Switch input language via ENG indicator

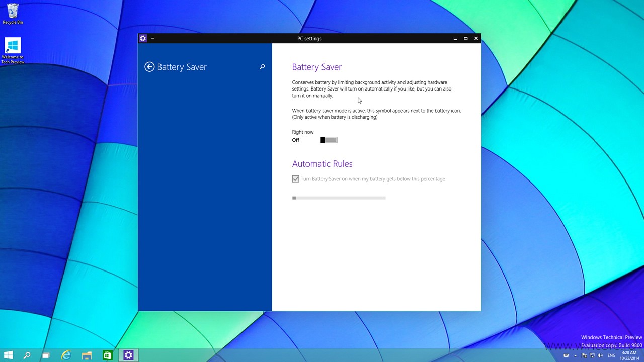(x=611, y=355)
